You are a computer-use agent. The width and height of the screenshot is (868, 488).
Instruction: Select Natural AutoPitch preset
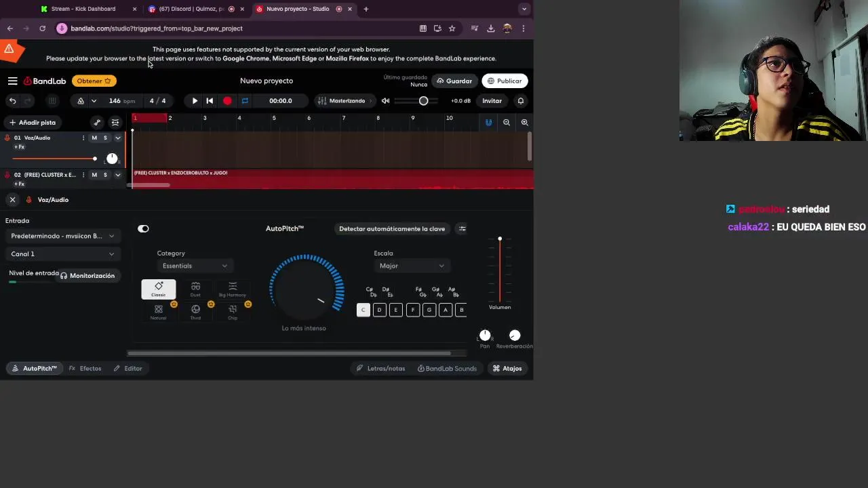[x=159, y=312]
